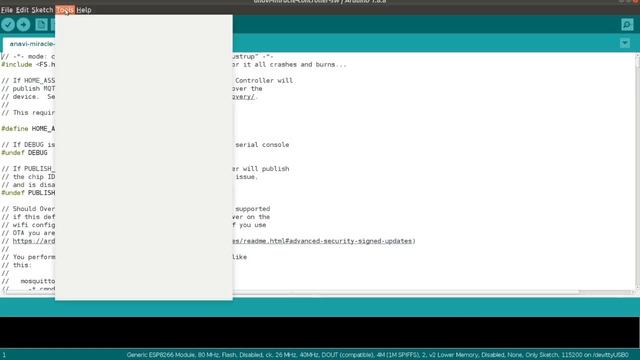Click the line number '1' in status bar
The height and width of the screenshot is (360, 640).
pos(4,355)
